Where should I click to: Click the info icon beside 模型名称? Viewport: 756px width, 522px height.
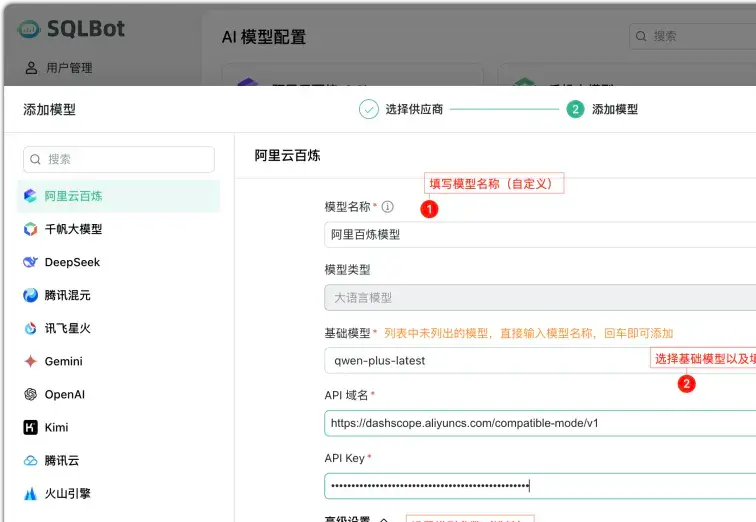point(388,207)
